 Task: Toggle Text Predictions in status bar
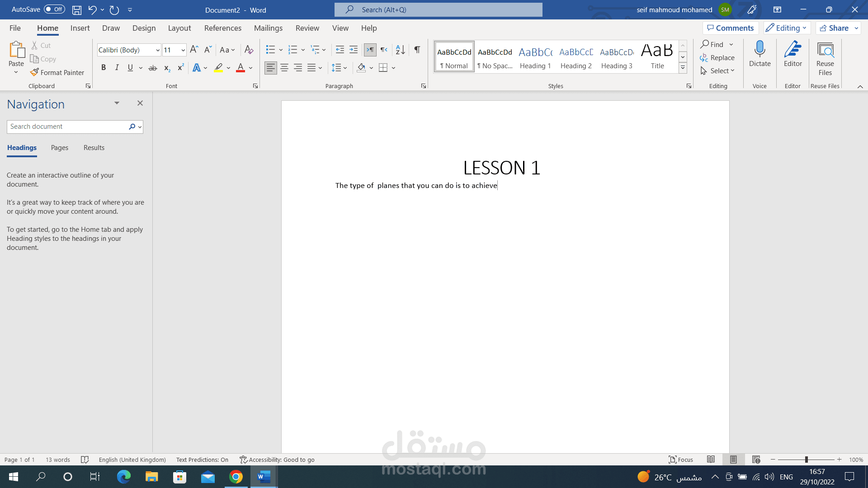tap(202, 460)
